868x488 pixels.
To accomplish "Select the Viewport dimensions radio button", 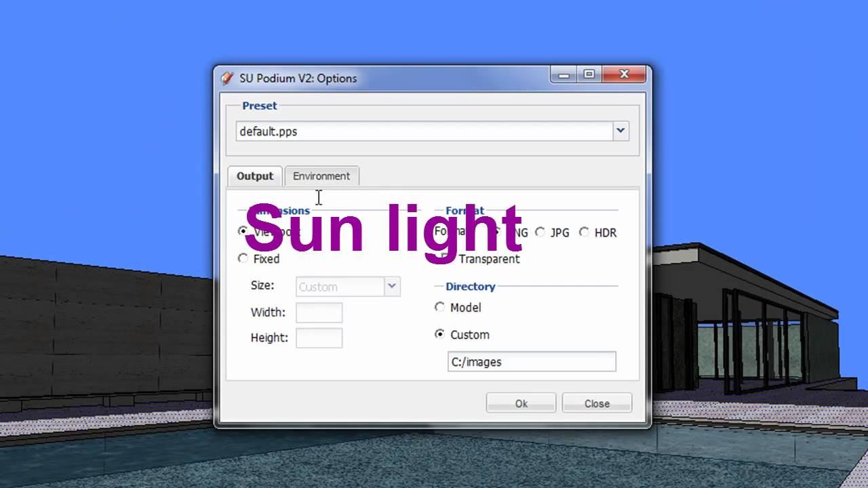I will tap(243, 231).
